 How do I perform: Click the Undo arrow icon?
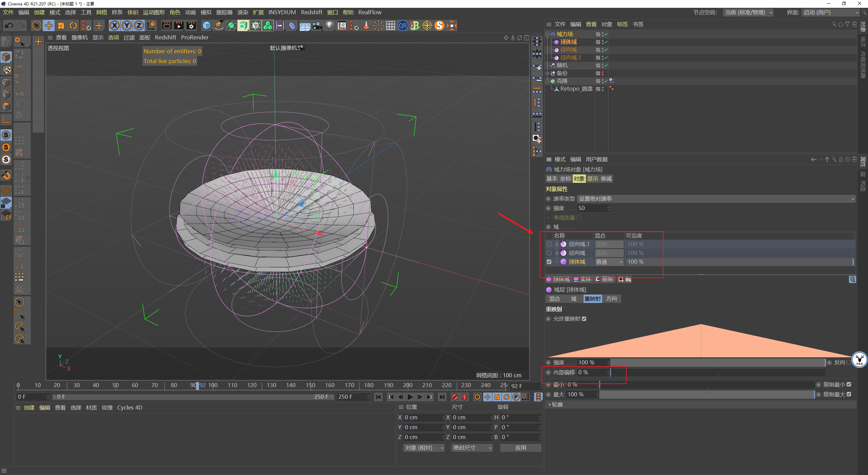9,25
